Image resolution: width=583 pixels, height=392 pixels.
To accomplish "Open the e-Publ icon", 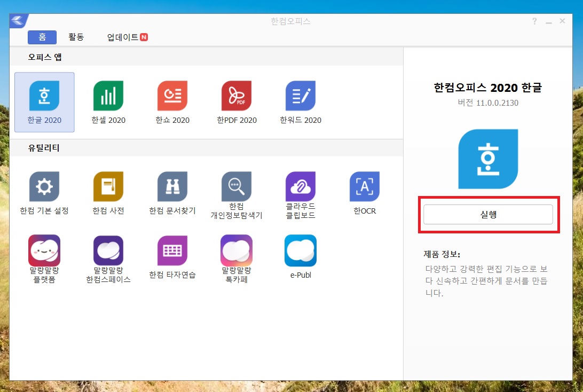I will pos(301,250).
